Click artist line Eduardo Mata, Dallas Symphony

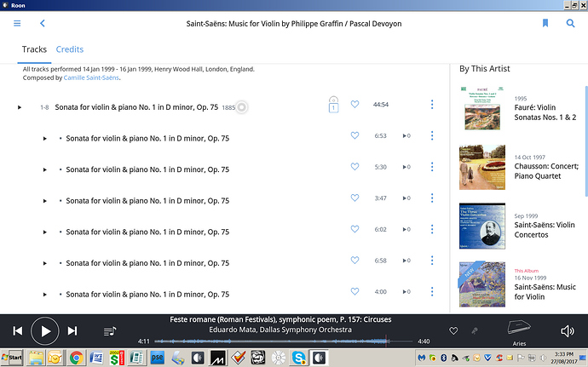pyautogui.click(x=280, y=330)
